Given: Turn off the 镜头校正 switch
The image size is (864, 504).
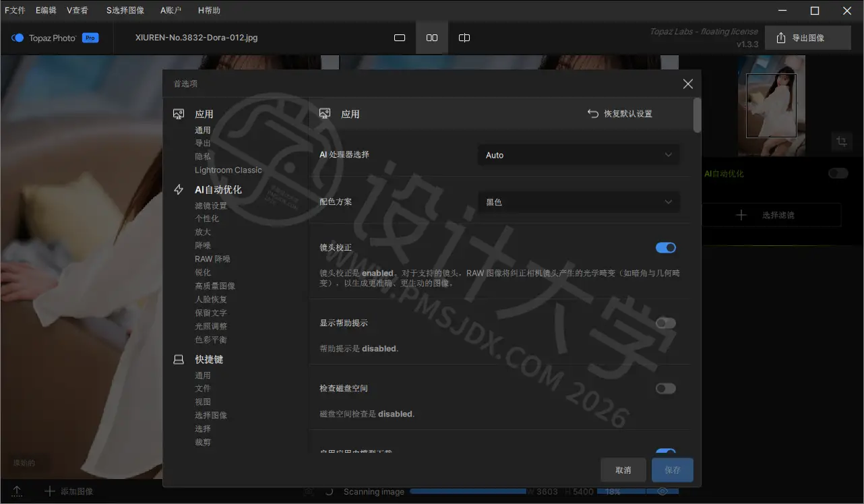Looking at the screenshot, I should pyautogui.click(x=666, y=247).
